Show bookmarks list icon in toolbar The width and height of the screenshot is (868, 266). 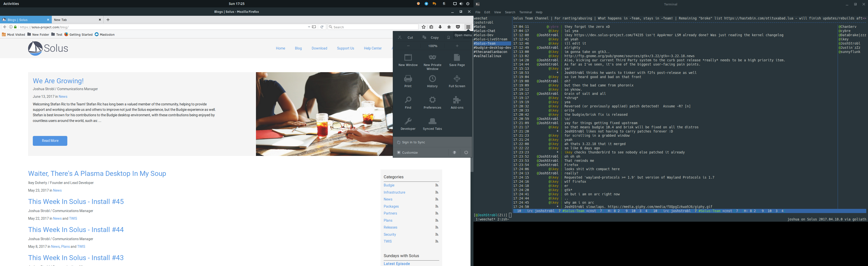coord(431,27)
